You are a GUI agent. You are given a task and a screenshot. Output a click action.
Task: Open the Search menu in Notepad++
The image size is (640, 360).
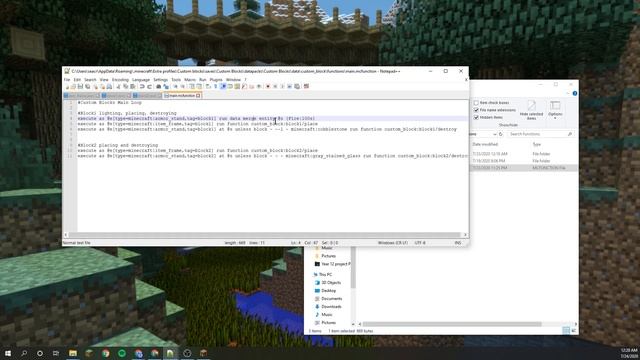click(90, 80)
